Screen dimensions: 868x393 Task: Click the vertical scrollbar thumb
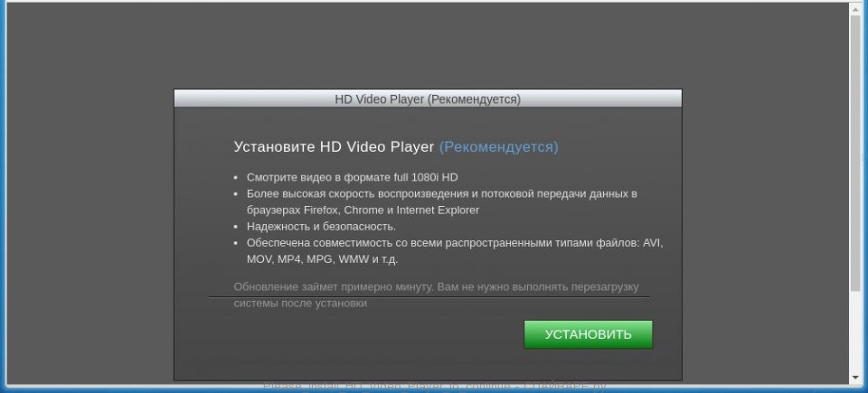855,154
